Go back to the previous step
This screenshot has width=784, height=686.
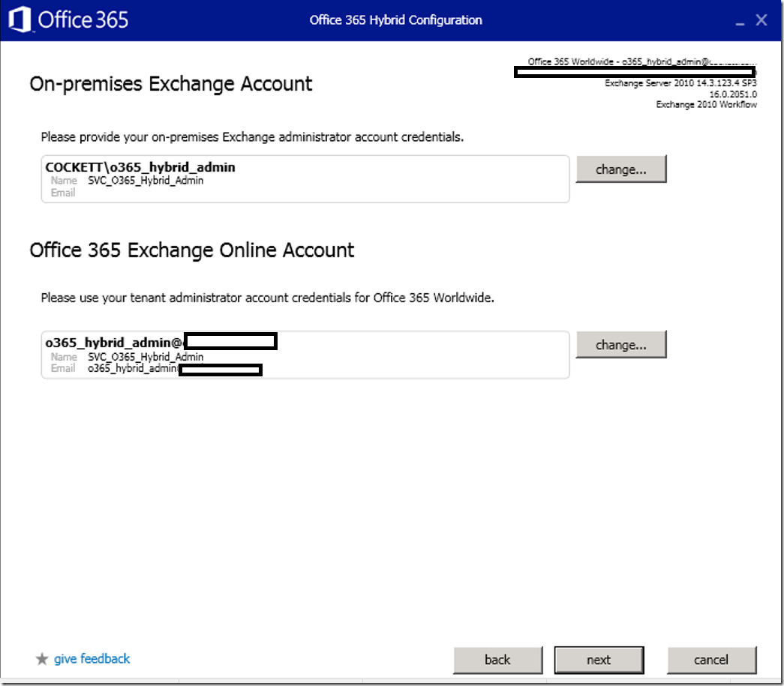pyautogui.click(x=497, y=660)
